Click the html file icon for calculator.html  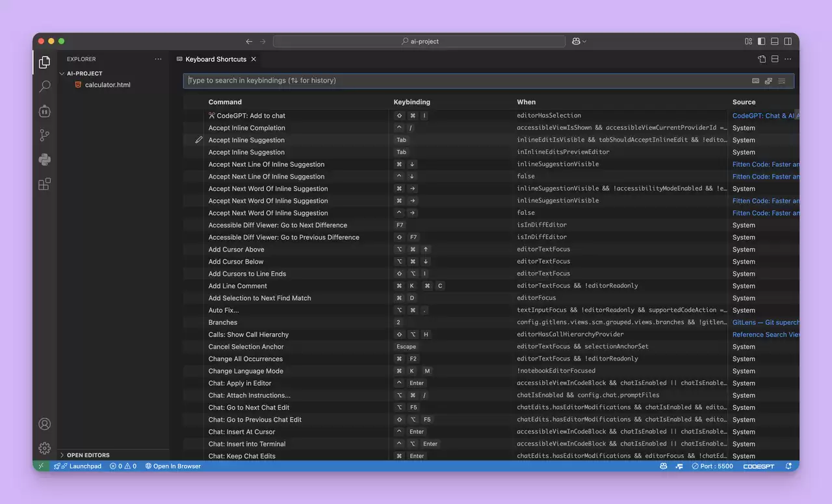click(78, 84)
